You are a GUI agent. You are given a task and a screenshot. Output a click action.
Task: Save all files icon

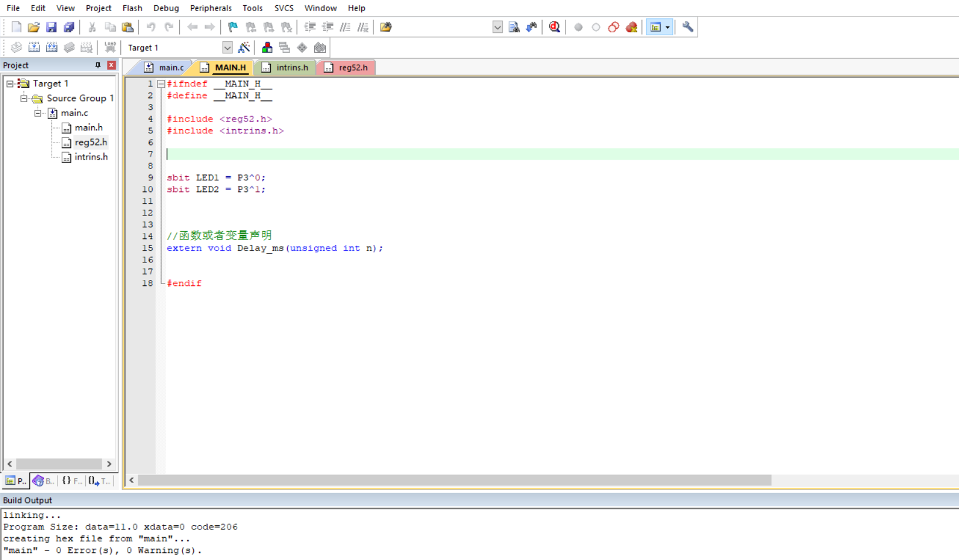[x=69, y=27]
